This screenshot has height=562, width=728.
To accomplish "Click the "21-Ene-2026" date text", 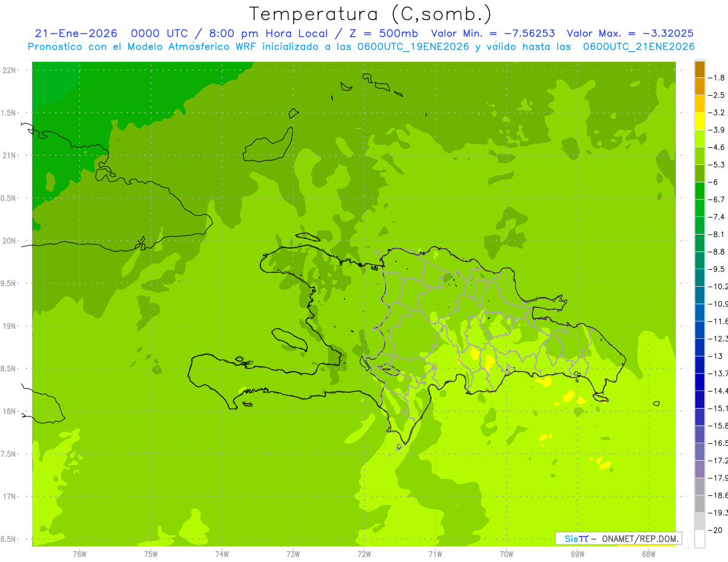I will 76,33.
